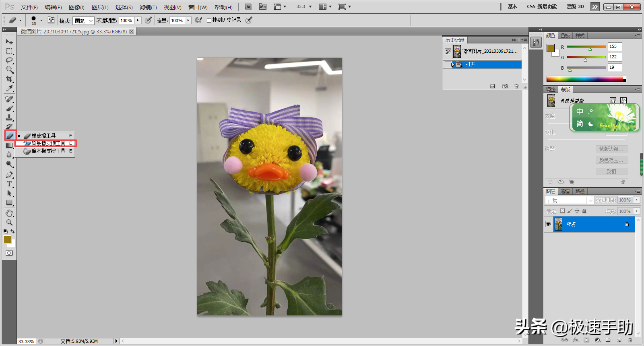644x346 pixels.
Task: Open the 窗口(W) menu
Action: [198, 7]
